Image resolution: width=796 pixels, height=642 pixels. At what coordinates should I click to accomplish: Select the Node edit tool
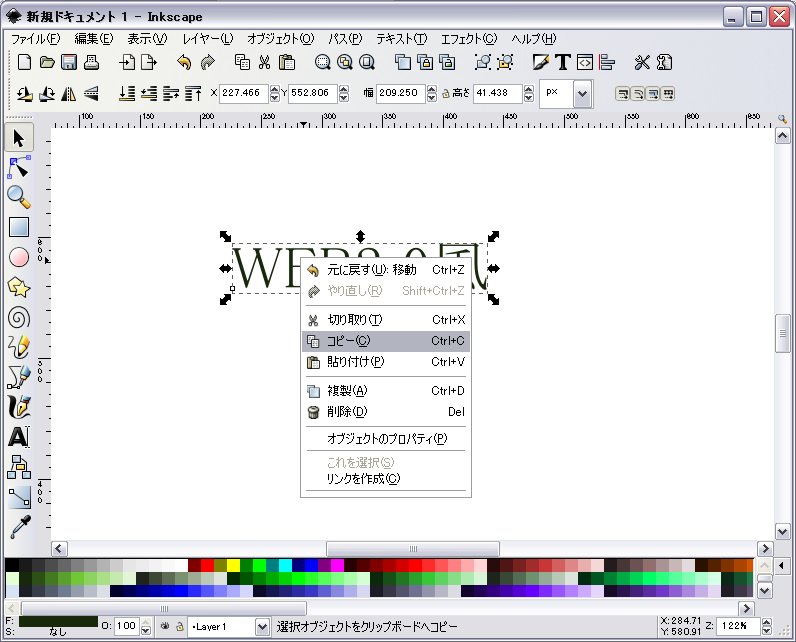pyautogui.click(x=19, y=167)
